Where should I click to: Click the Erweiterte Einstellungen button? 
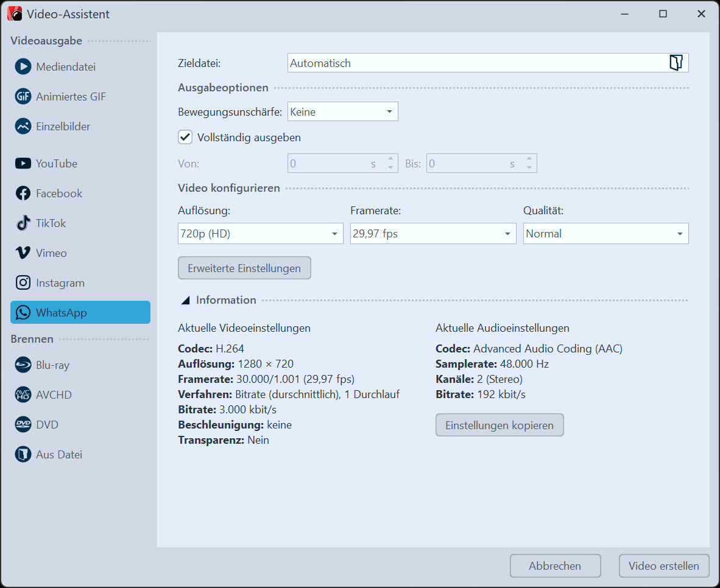pos(244,268)
